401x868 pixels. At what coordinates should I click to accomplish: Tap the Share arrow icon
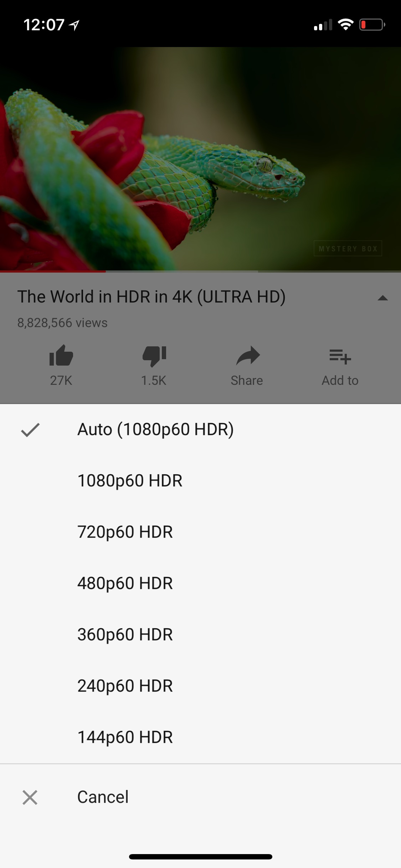coord(247,356)
